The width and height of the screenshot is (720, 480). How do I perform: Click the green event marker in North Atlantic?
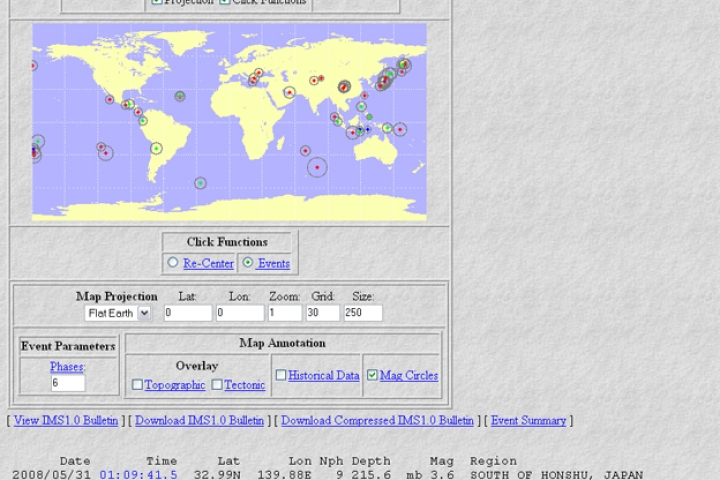[180, 96]
